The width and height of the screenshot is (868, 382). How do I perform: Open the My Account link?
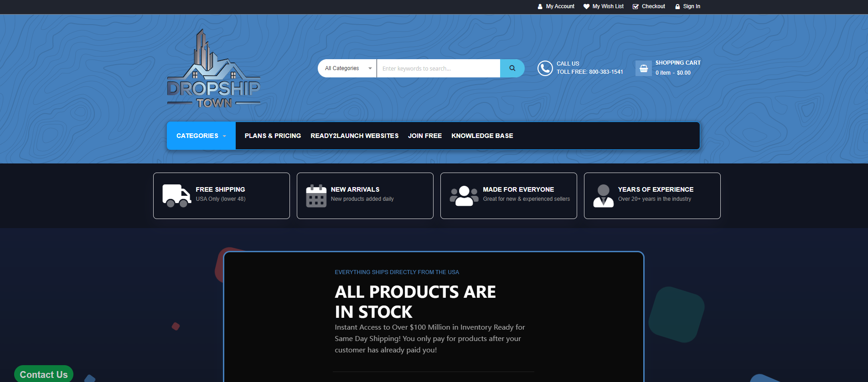[x=560, y=6]
